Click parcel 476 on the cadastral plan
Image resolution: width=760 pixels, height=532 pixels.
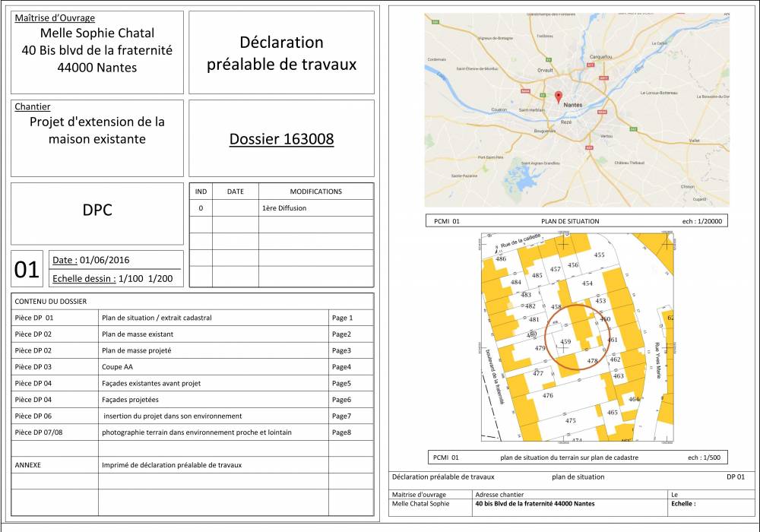tap(548, 395)
